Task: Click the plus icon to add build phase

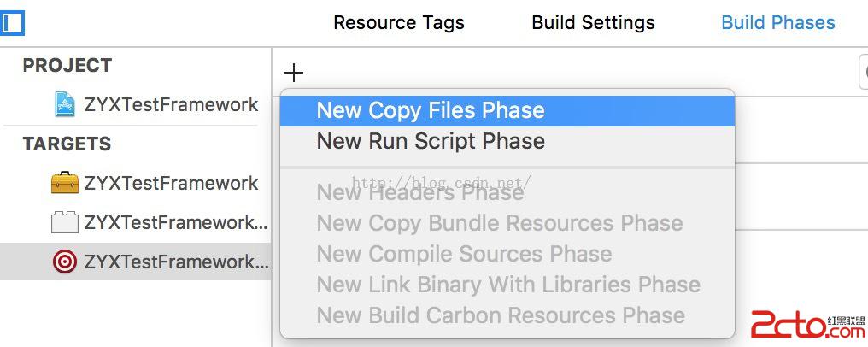Action: 294,73
